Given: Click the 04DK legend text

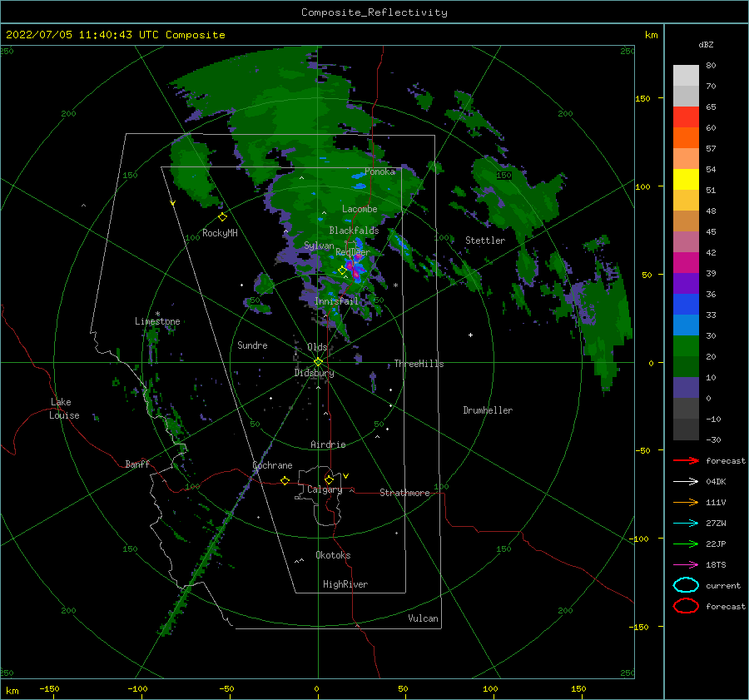Looking at the screenshot, I should click(x=716, y=481).
